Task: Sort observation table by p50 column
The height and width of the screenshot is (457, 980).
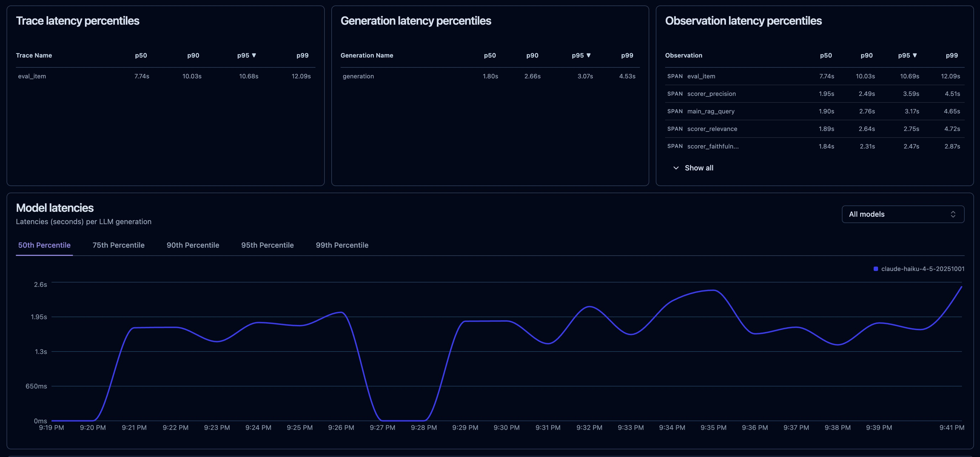Action: coord(826,56)
